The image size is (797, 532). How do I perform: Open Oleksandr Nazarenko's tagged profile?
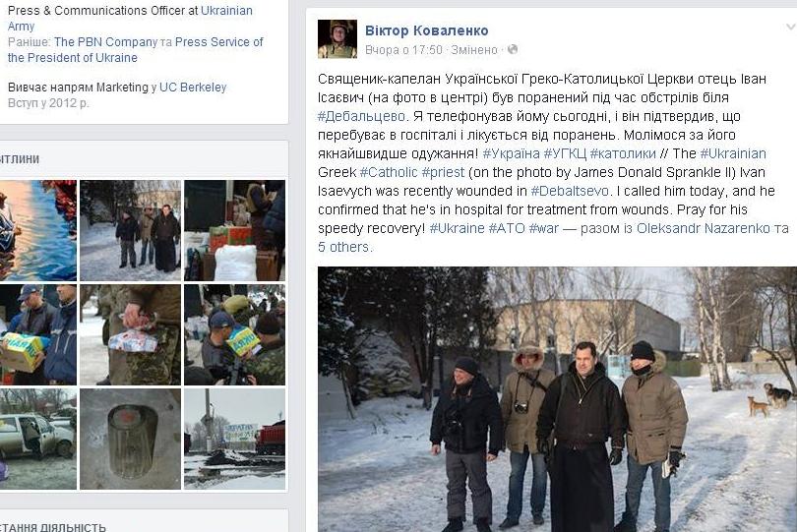click(x=704, y=228)
